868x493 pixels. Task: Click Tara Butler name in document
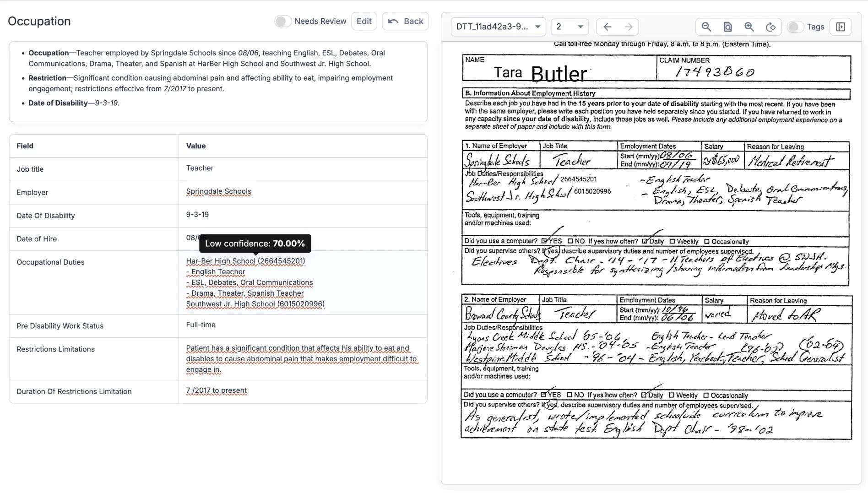pyautogui.click(x=540, y=73)
